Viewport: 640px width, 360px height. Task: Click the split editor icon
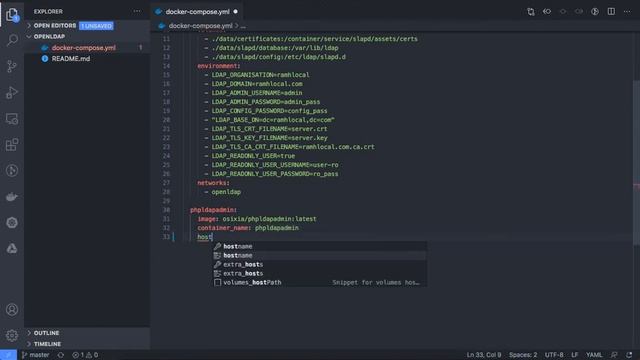click(x=611, y=11)
